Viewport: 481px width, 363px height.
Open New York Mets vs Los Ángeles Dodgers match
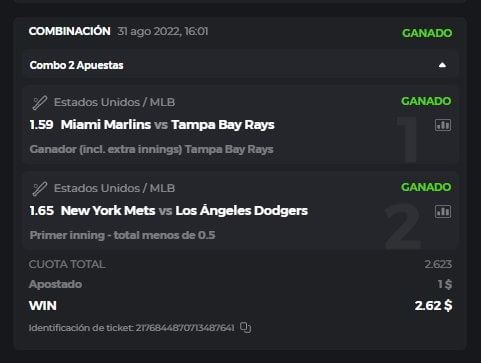(x=184, y=211)
